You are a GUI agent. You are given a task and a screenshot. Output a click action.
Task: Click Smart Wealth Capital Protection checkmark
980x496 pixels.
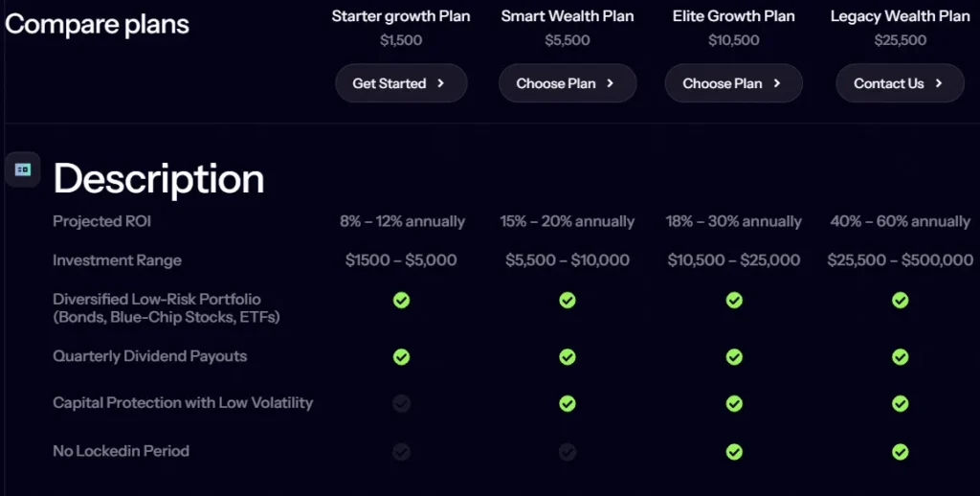(568, 404)
